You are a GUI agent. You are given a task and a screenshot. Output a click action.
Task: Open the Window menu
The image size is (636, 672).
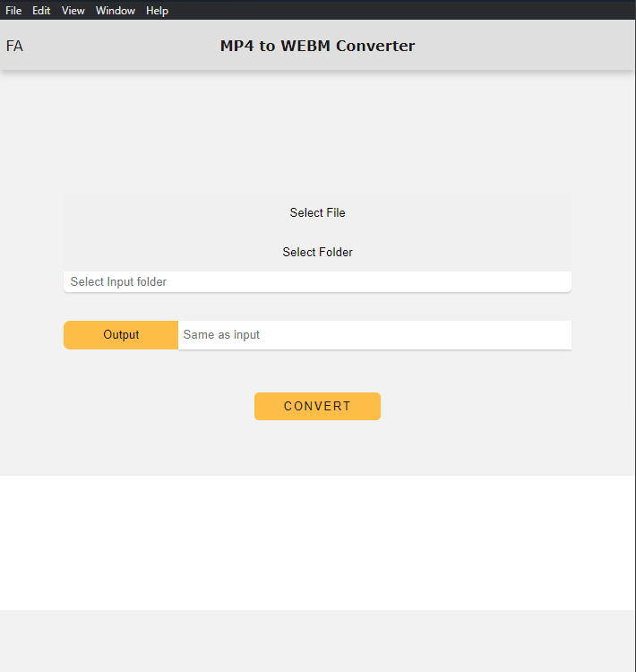click(116, 11)
